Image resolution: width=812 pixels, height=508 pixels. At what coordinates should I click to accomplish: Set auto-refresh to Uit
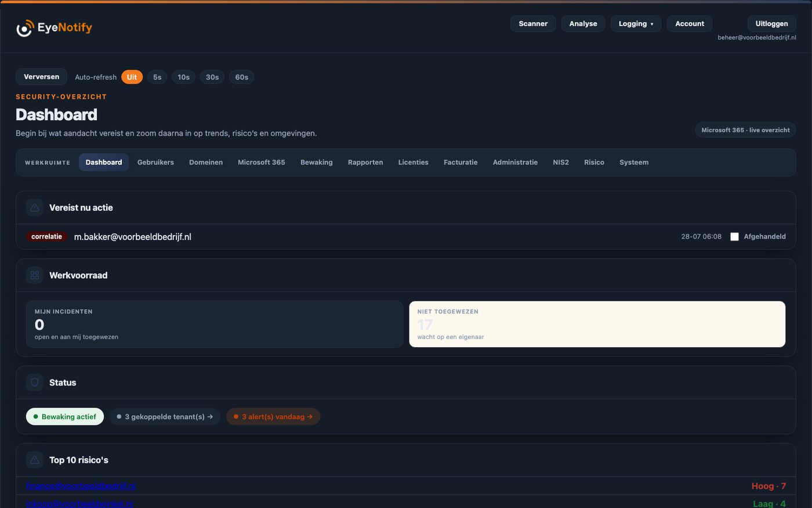132,77
